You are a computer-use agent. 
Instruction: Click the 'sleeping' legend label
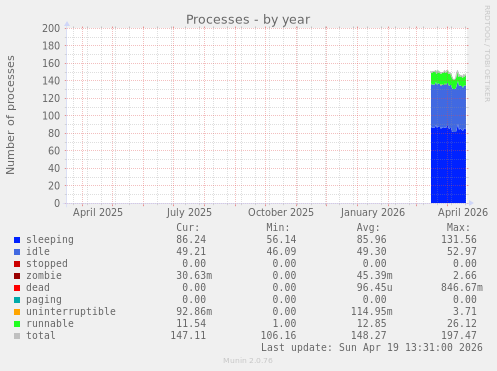(50, 240)
